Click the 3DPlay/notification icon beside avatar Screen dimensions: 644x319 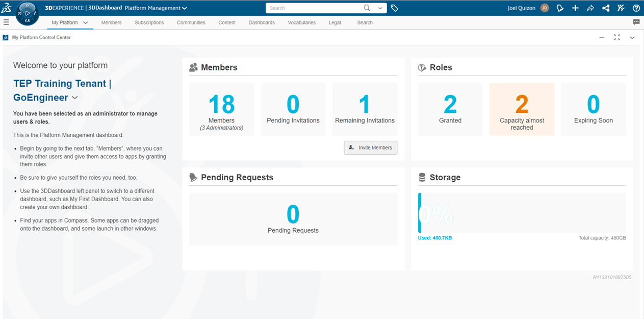tap(560, 8)
